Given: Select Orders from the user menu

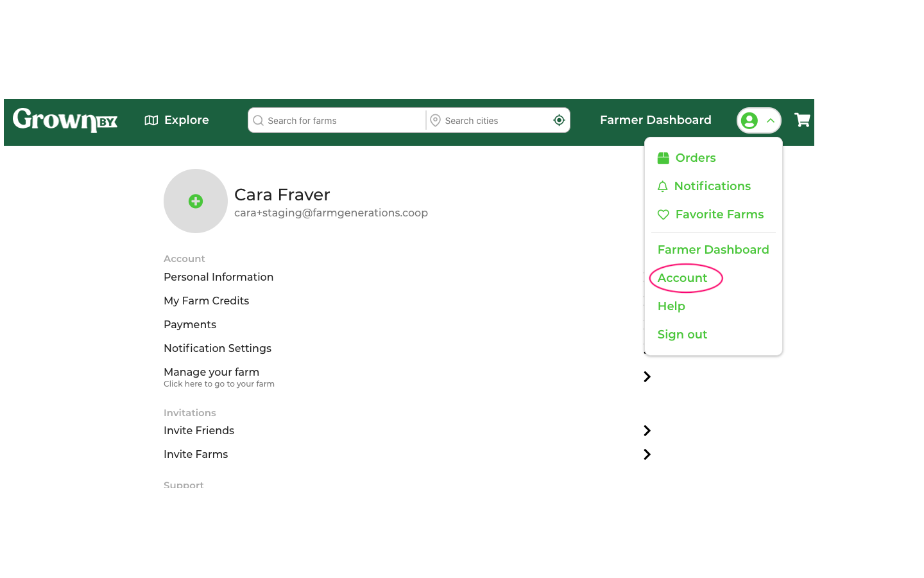Looking at the screenshot, I should click(x=696, y=158).
